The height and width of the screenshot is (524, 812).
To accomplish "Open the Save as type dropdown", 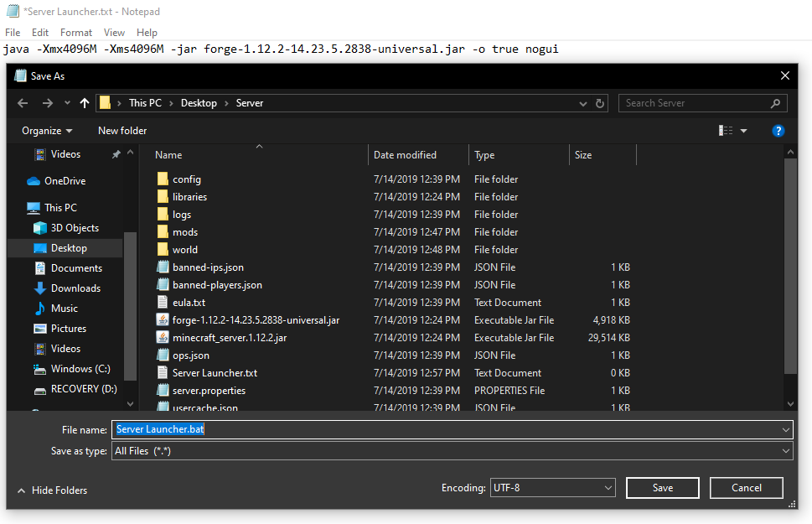I will (785, 451).
